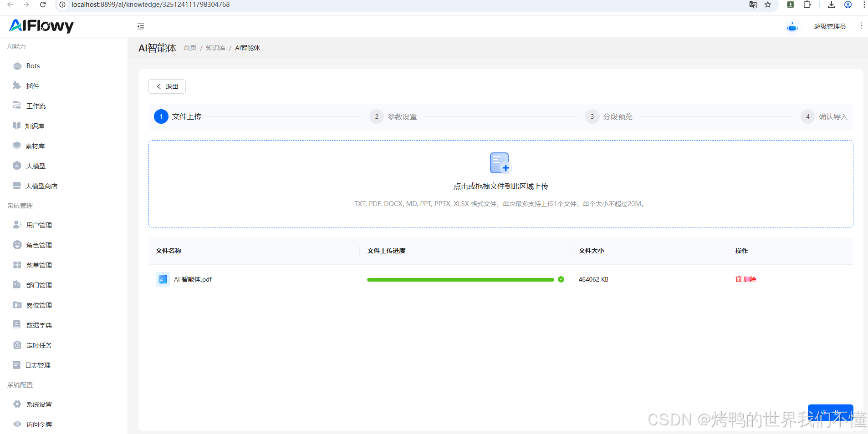Viewport: 868px width, 434px height.
Task: Select step 3 分段预览
Action: pos(609,116)
